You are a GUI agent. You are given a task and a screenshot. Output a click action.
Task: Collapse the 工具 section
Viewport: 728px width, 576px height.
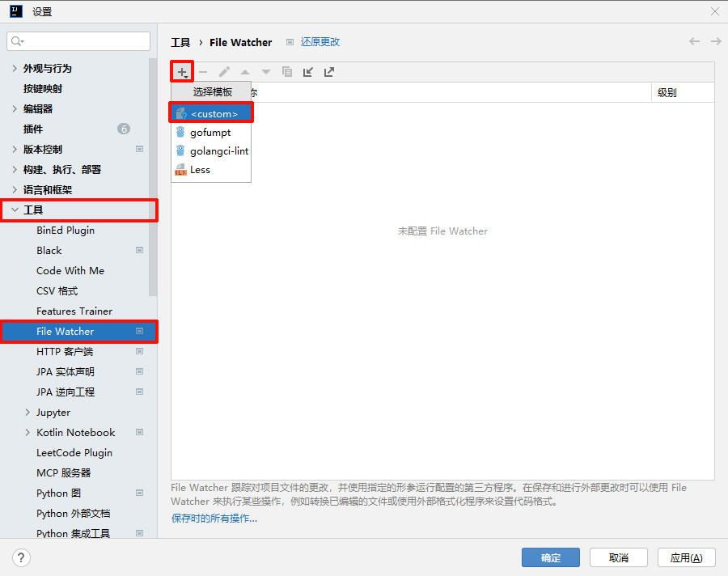15,210
